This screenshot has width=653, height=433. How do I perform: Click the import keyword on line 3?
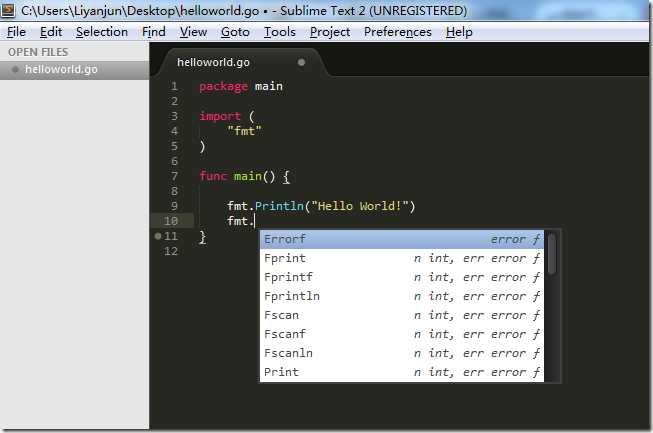[220, 116]
